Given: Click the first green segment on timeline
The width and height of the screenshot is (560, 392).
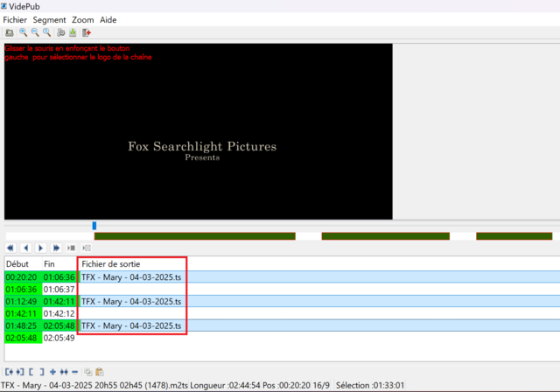Looking at the screenshot, I should point(194,236).
